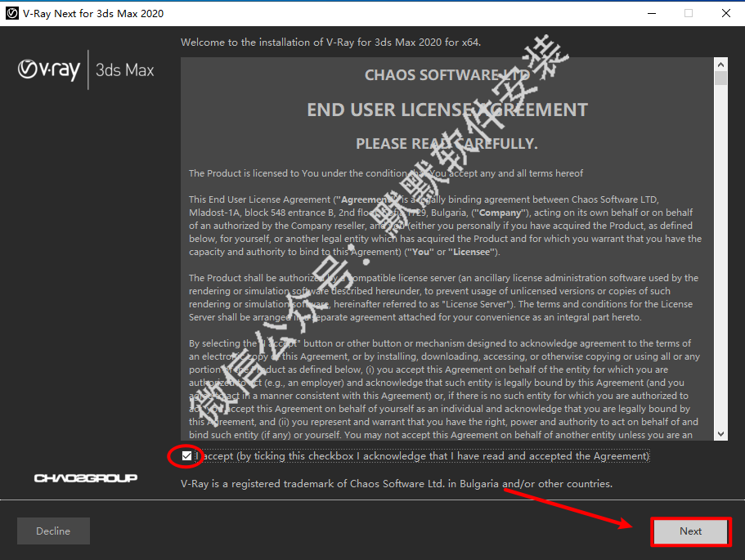Click the V-Ray registered trademark notice
Viewport: 745px width, 560px height.
(396, 483)
